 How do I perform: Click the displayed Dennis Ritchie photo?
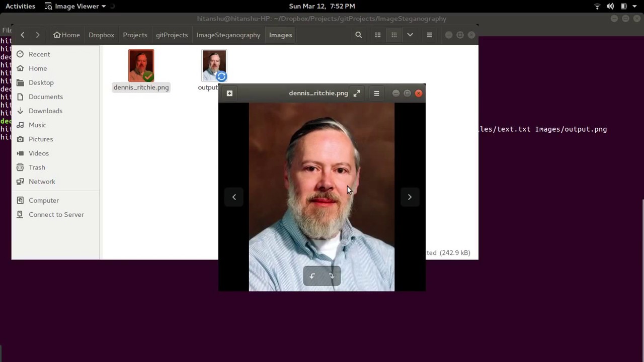click(x=321, y=197)
